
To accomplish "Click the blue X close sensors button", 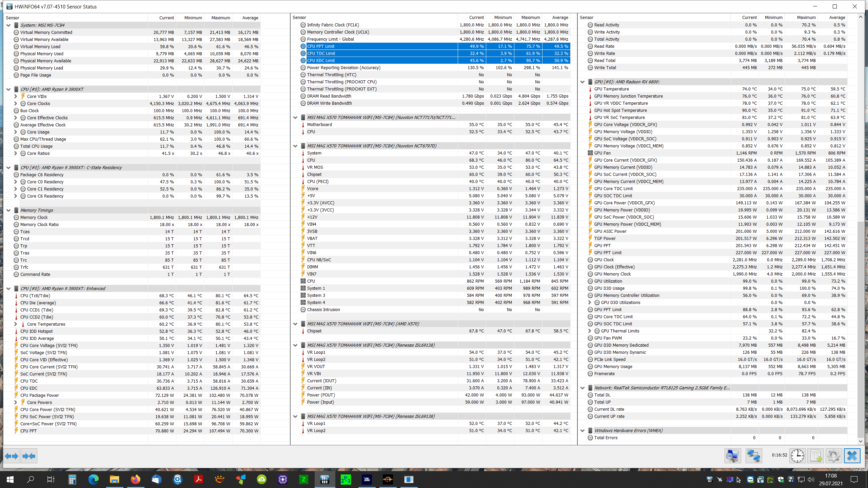I will 852,456.
